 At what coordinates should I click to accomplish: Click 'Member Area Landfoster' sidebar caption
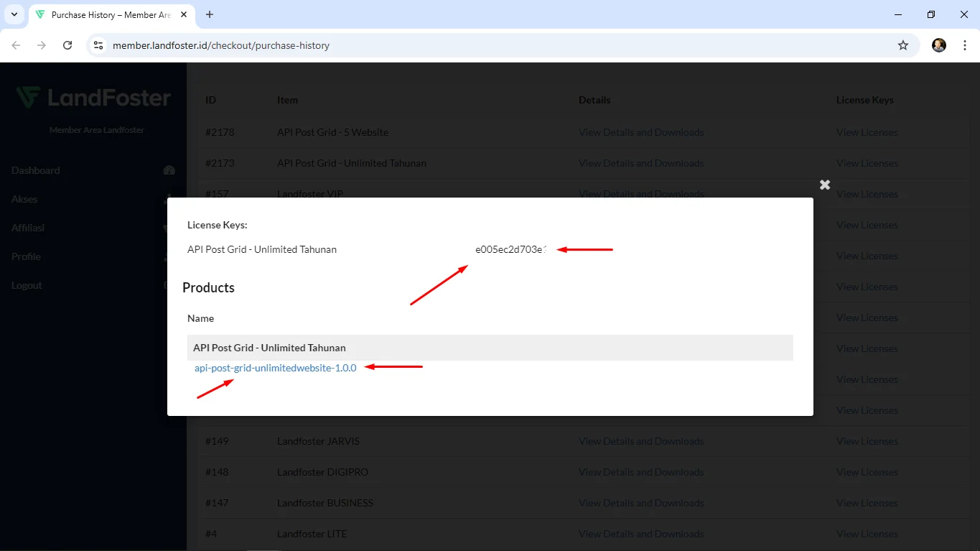[x=97, y=130]
